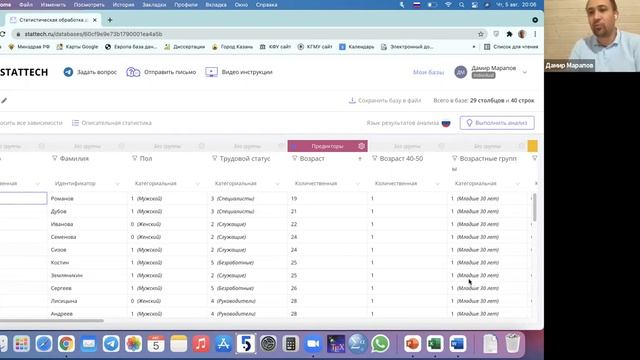Open Видео инструкции video guides
The height and width of the screenshot is (360, 640).
(239, 72)
